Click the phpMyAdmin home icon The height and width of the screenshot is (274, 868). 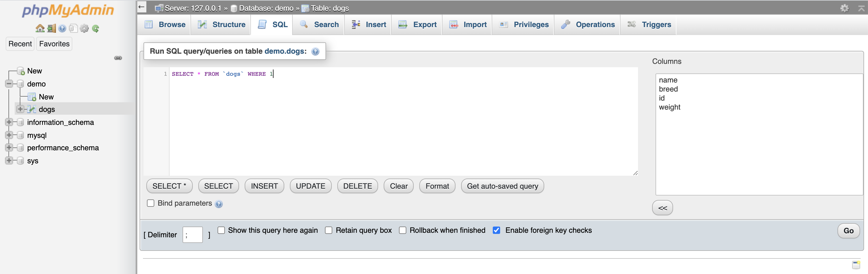[x=40, y=28]
